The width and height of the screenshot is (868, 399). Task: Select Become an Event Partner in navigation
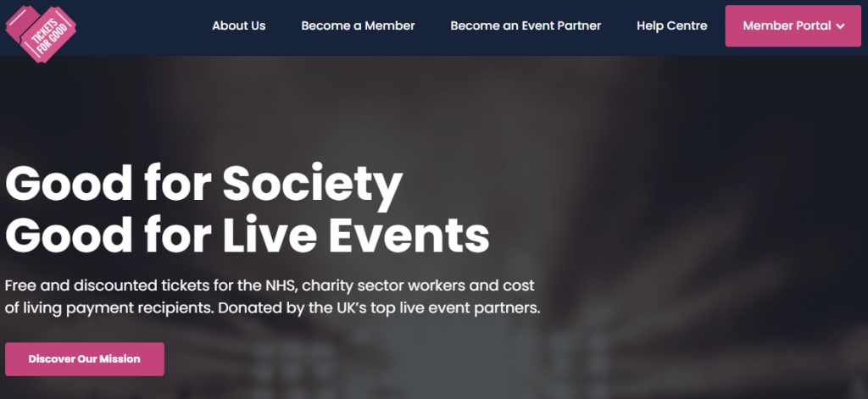click(526, 25)
